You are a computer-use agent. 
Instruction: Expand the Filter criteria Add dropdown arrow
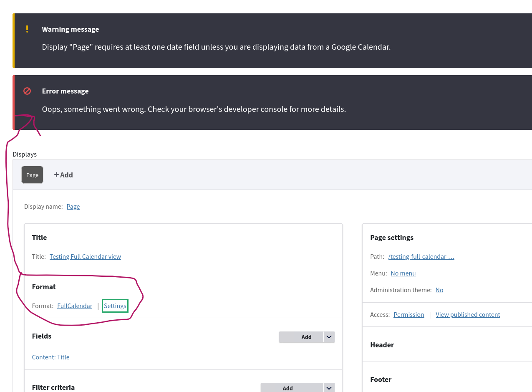tap(329, 388)
